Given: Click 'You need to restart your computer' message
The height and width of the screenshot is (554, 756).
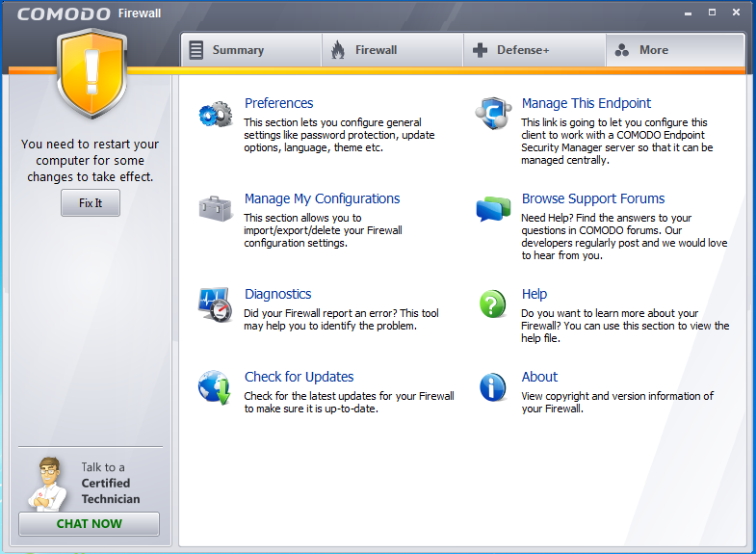Looking at the screenshot, I should [x=91, y=161].
